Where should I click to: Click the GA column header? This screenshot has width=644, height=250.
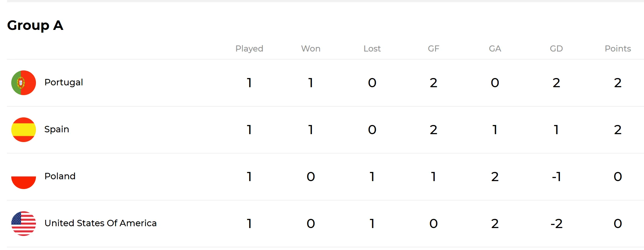(495, 48)
